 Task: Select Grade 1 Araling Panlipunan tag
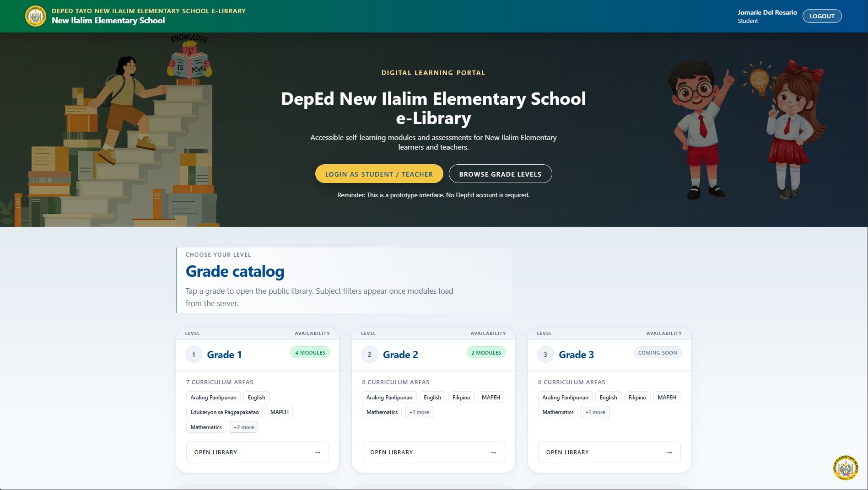point(213,398)
